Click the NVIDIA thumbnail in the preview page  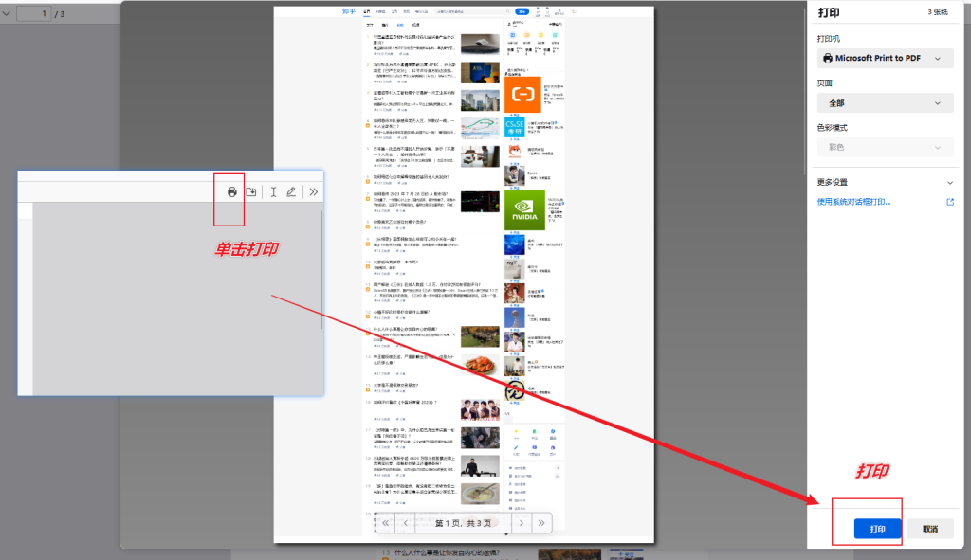(x=522, y=210)
